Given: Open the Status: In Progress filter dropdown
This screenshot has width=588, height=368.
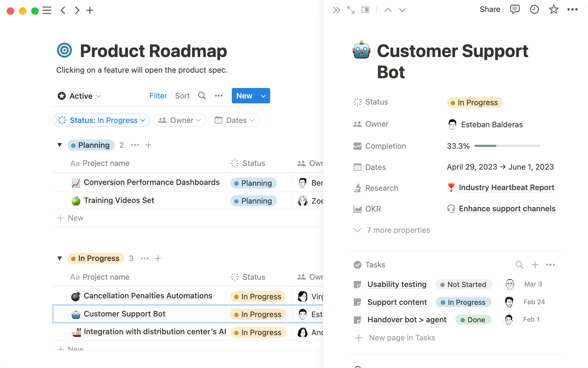Looking at the screenshot, I should click(101, 120).
